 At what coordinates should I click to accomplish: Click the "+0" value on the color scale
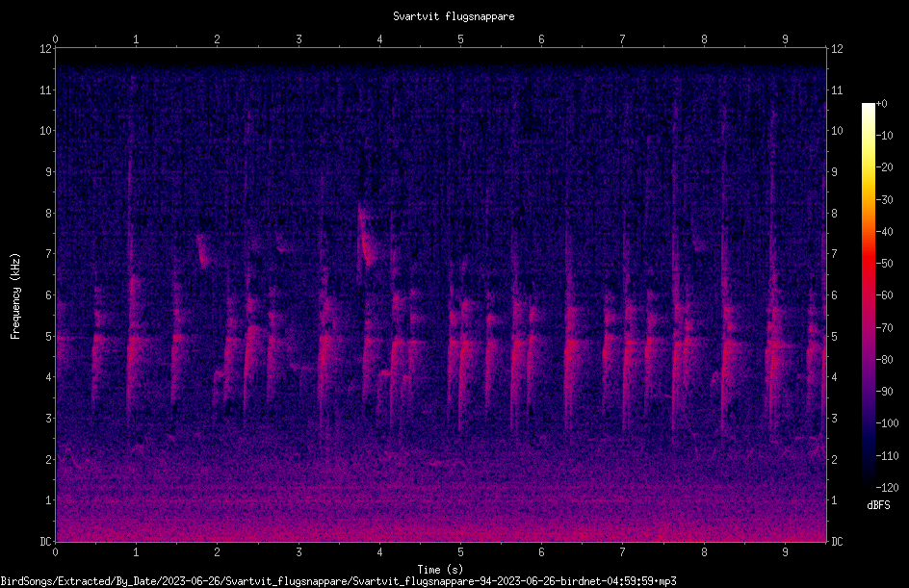881,104
